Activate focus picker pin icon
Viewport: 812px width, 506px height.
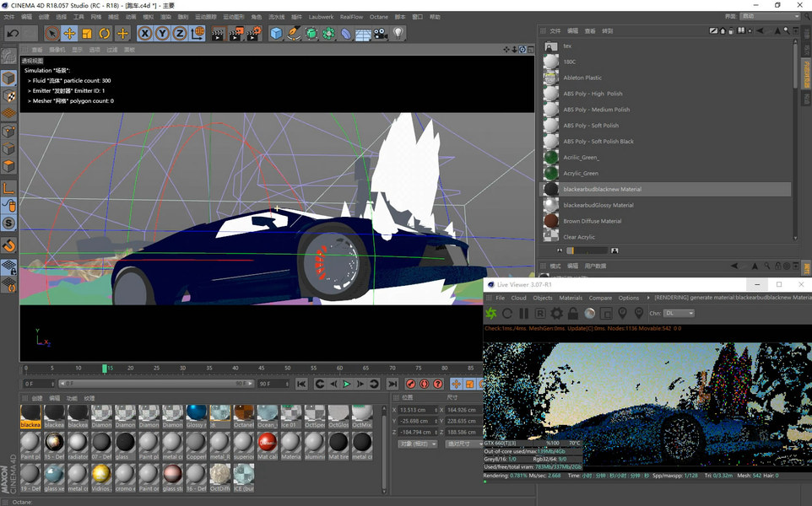622,314
